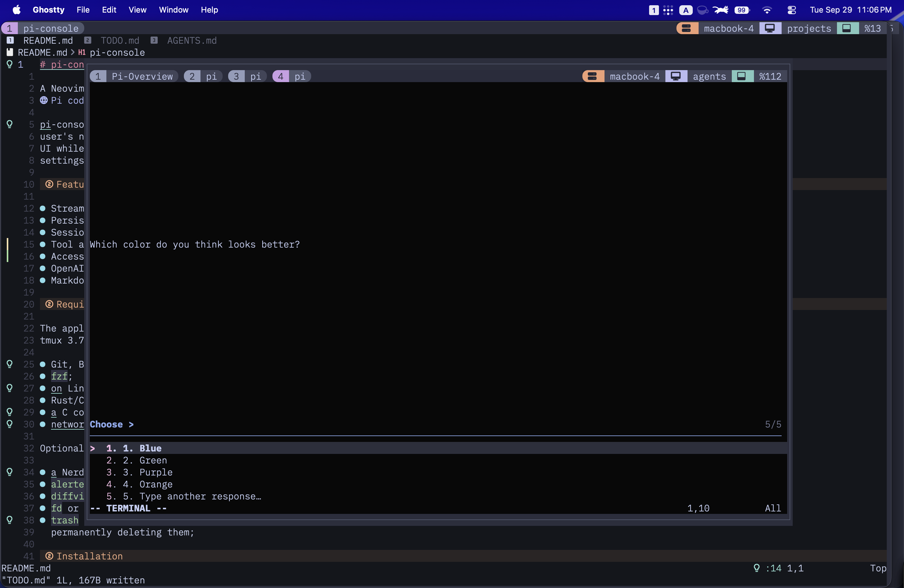The image size is (904, 588).
Task: Click the fzf link on line 26
Action: [x=59, y=376]
